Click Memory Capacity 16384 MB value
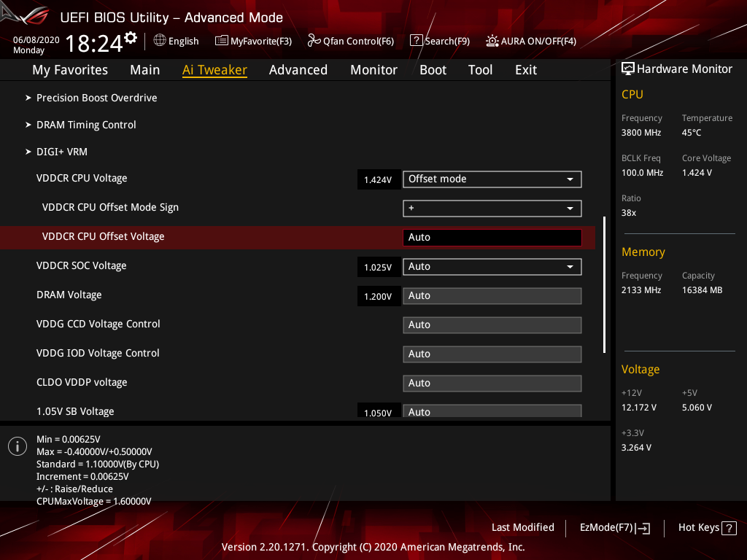Viewport: 747px width, 560px height. coord(703,290)
